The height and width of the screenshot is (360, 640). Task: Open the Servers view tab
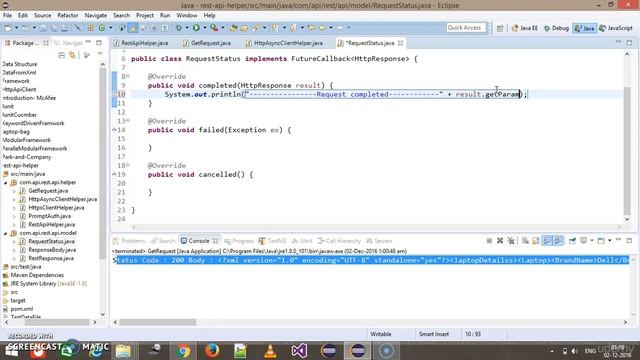click(379, 241)
